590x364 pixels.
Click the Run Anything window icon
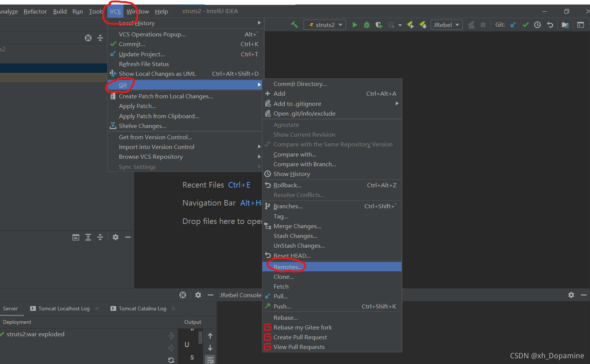point(581,25)
